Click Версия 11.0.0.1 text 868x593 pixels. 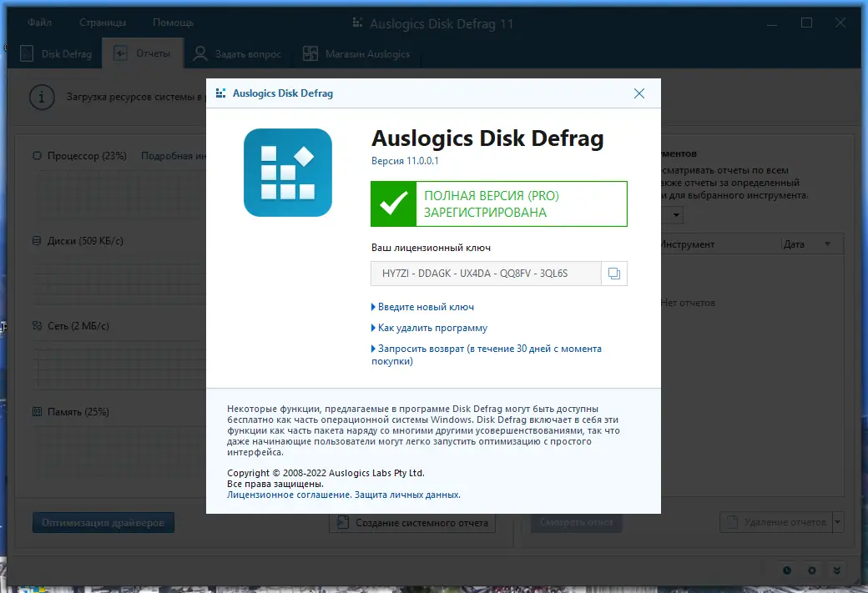(x=405, y=161)
